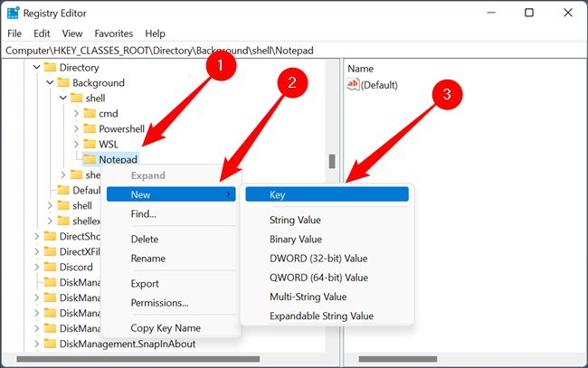The width and height of the screenshot is (588, 368).
Task: Click the Notepad folder icon
Action: coord(90,159)
